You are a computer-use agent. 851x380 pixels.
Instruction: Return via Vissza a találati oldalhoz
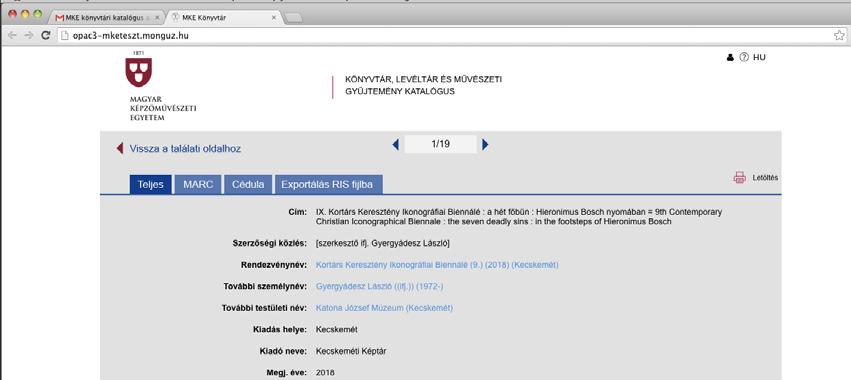click(x=185, y=149)
